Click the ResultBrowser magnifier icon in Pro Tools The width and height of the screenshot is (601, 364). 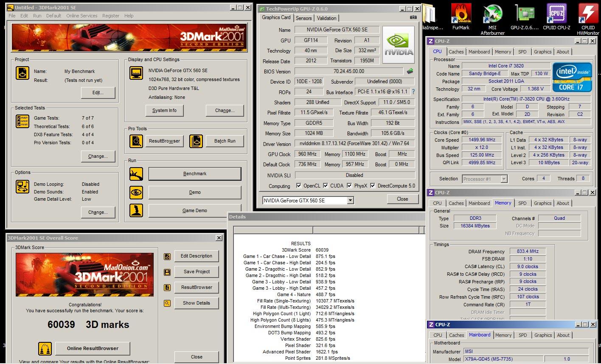pos(136,141)
